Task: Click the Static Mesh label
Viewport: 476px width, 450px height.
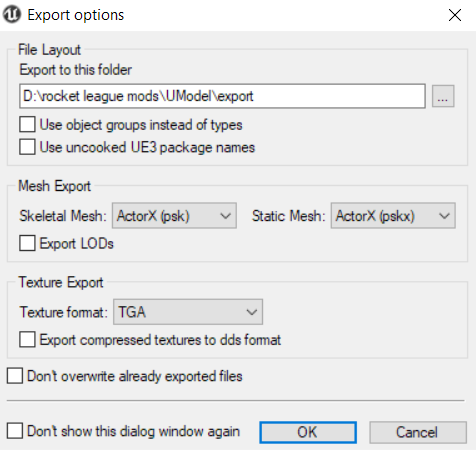Action: tap(288, 216)
